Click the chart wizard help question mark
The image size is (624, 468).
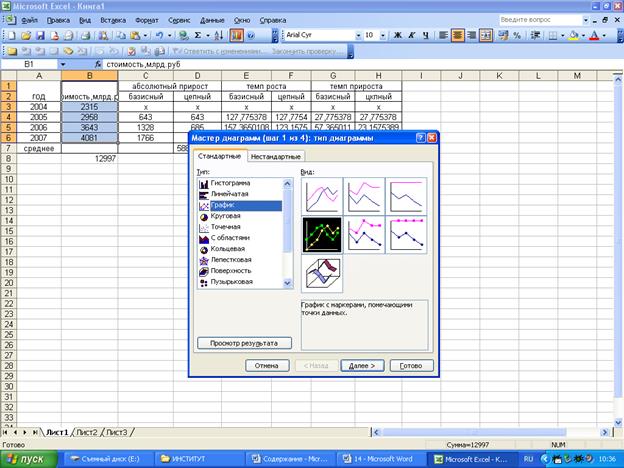click(421, 138)
